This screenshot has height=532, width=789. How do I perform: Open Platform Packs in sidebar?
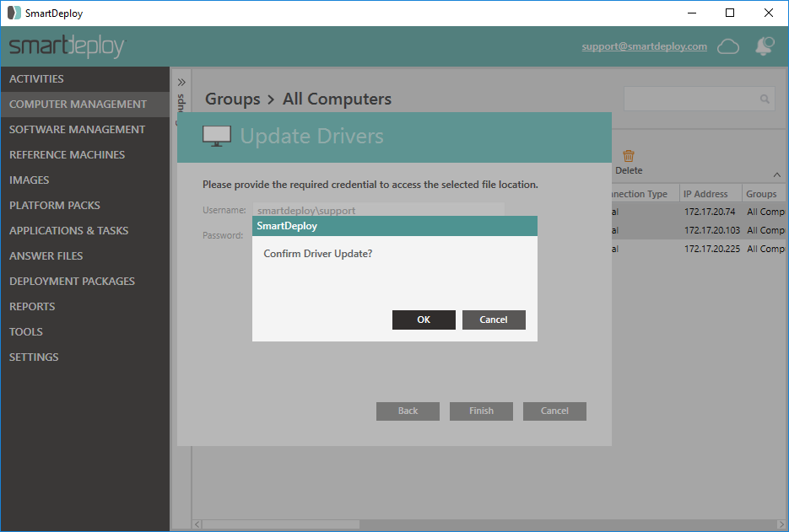pos(85,205)
